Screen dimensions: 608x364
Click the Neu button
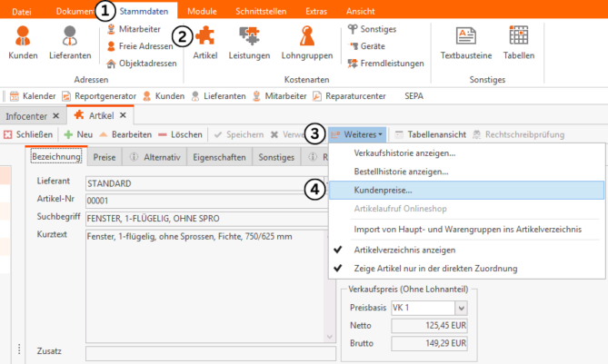click(x=79, y=134)
